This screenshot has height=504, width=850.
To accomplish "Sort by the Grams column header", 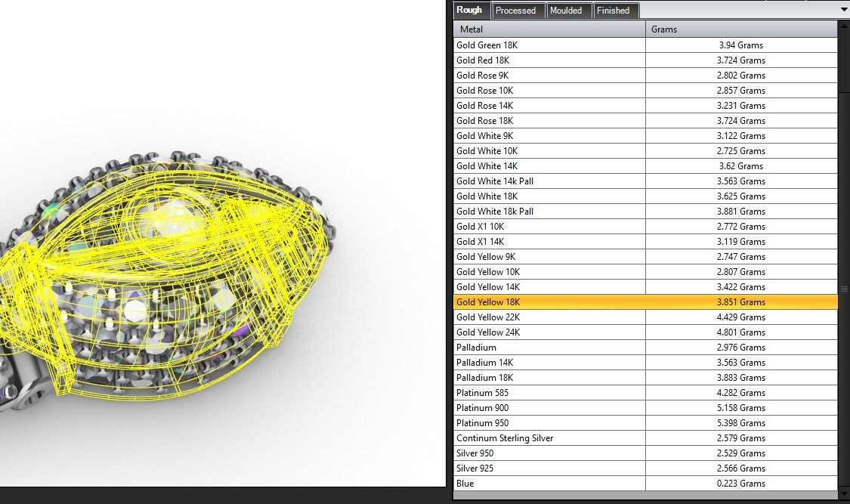I will [x=741, y=29].
